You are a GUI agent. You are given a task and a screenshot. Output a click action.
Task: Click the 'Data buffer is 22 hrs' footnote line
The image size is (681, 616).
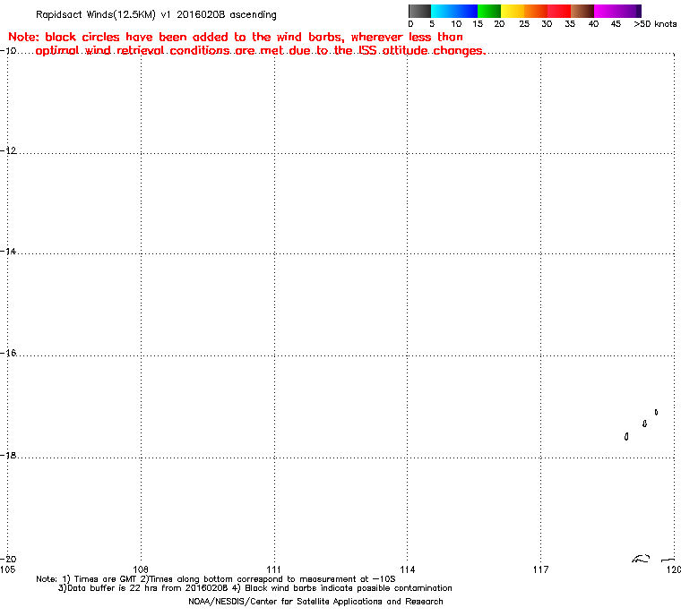pos(255,588)
